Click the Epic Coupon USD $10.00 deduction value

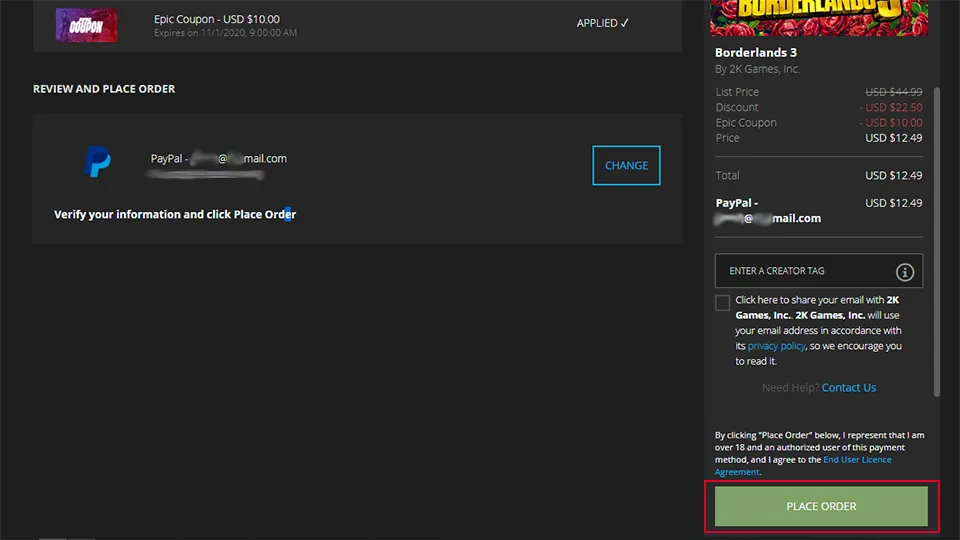(891, 122)
